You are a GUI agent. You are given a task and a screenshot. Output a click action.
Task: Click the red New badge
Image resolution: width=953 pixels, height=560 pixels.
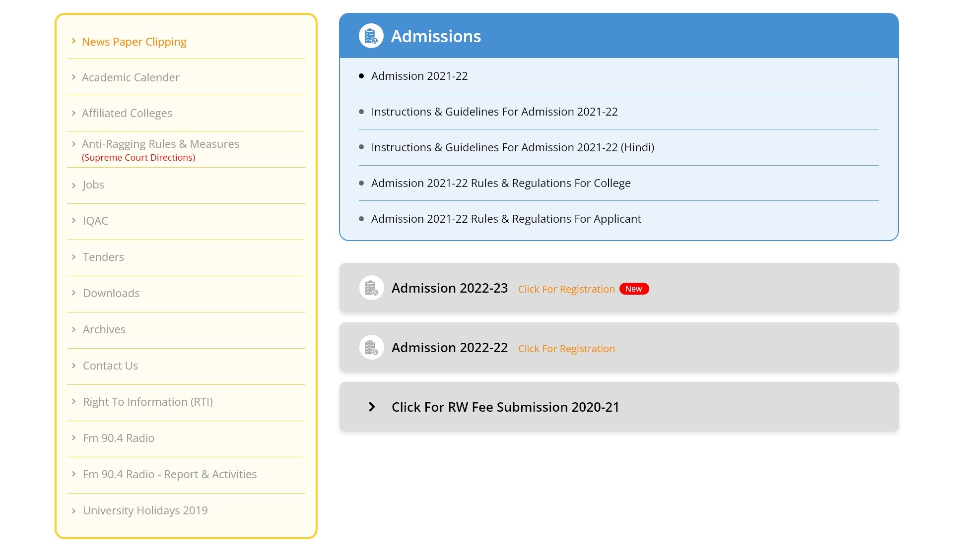point(634,289)
